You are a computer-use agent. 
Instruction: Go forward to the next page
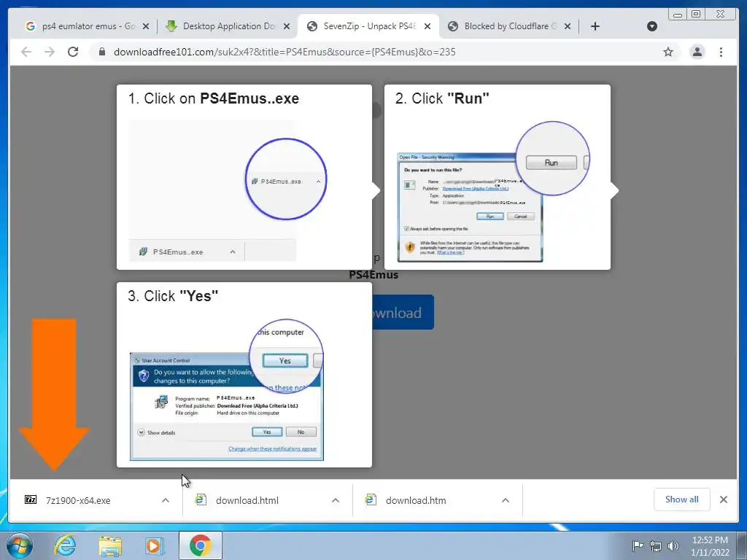[x=50, y=52]
